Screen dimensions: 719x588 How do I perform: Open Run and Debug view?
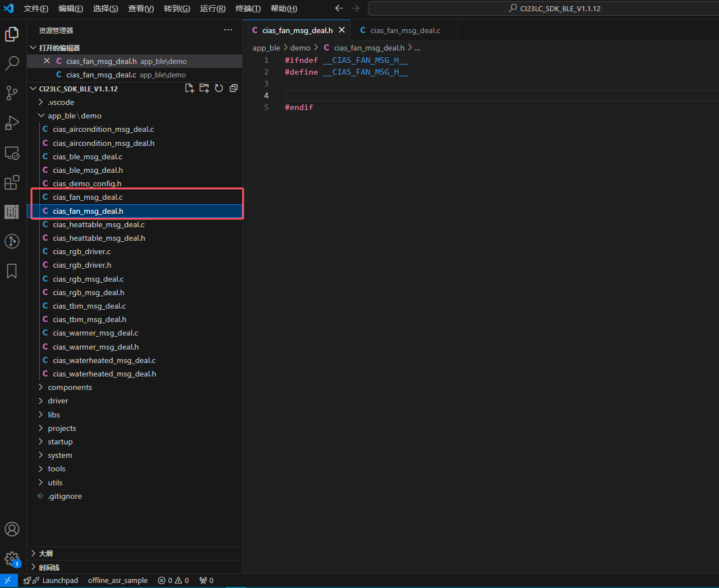pyautogui.click(x=12, y=123)
